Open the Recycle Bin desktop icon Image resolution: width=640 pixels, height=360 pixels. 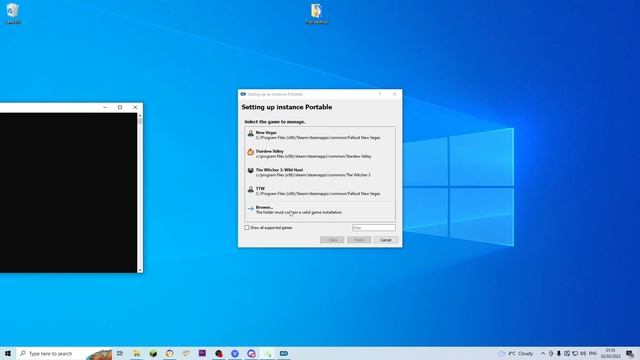(13, 13)
